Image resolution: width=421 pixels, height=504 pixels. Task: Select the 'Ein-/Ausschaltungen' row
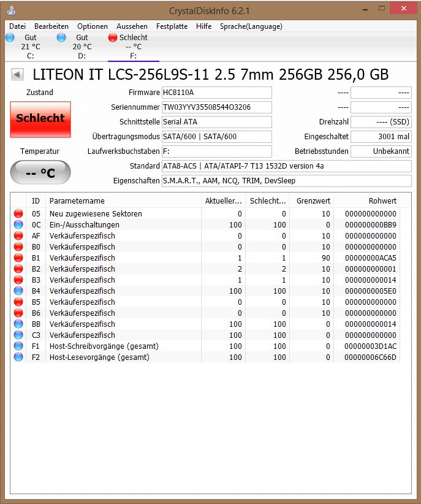click(206, 224)
